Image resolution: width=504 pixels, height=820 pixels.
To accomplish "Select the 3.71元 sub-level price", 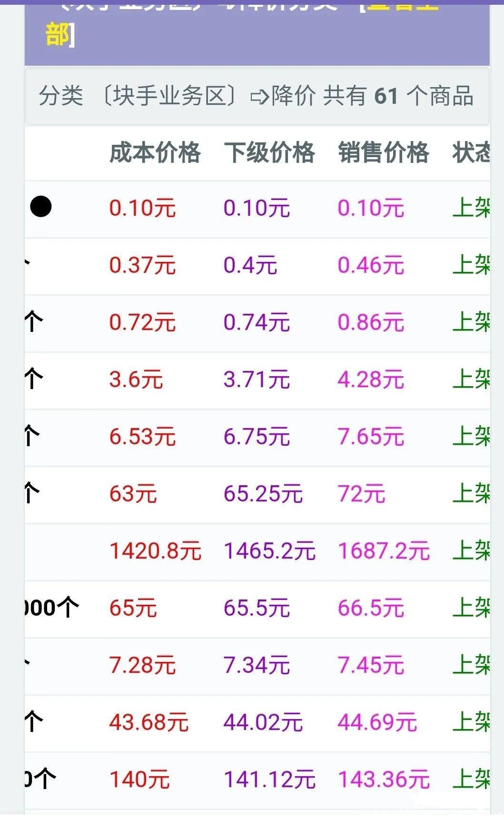I will pyautogui.click(x=257, y=380).
